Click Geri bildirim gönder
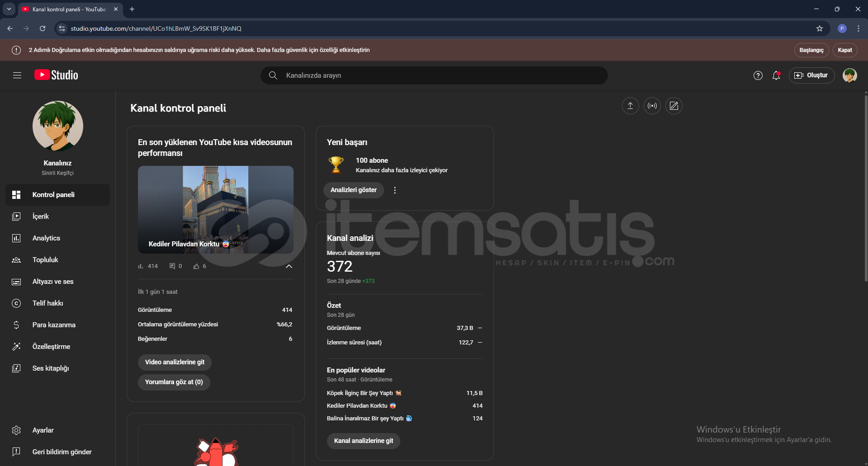The width and height of the screenshot is (868, 466). 58,452
